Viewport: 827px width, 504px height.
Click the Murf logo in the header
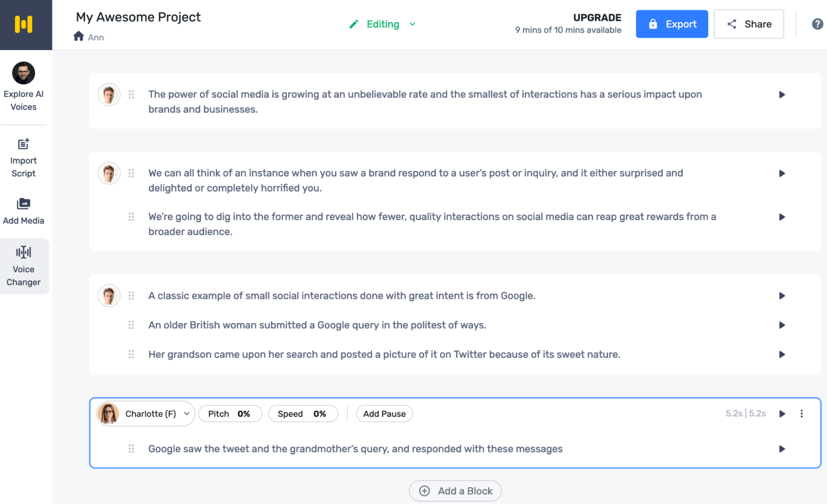click(x=24, y=24)
